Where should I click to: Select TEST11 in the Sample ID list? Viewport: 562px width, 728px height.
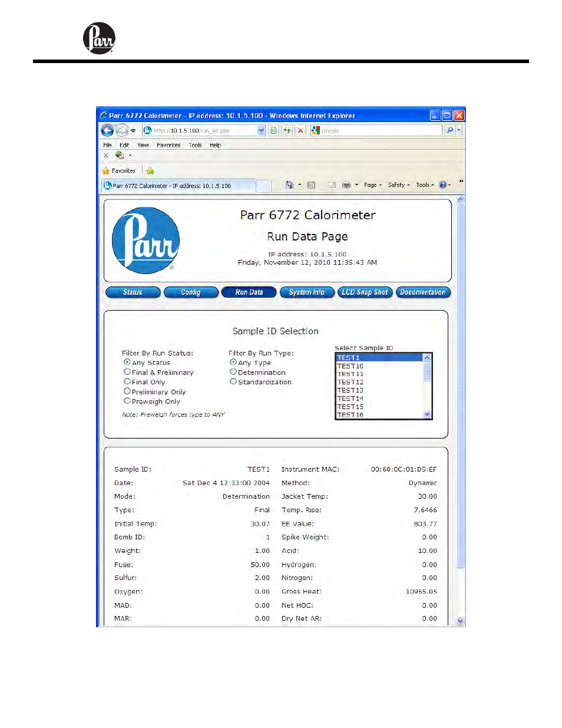(379, 374)
